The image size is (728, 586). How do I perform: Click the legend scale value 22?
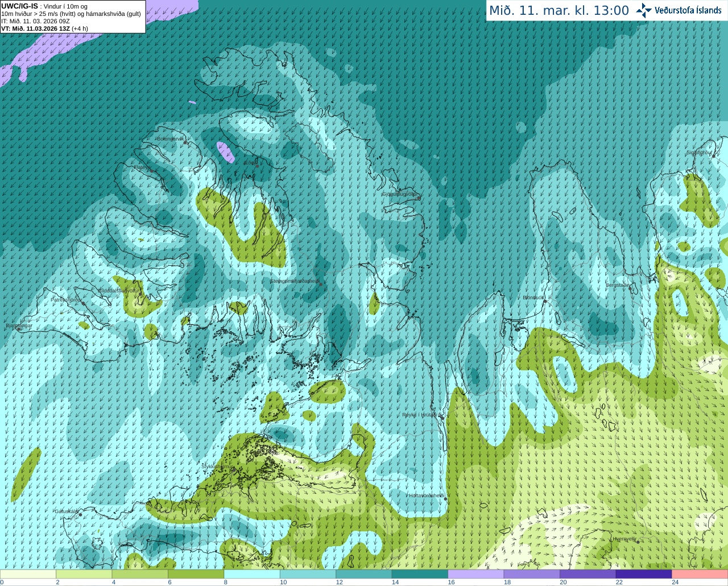point(619,582)
